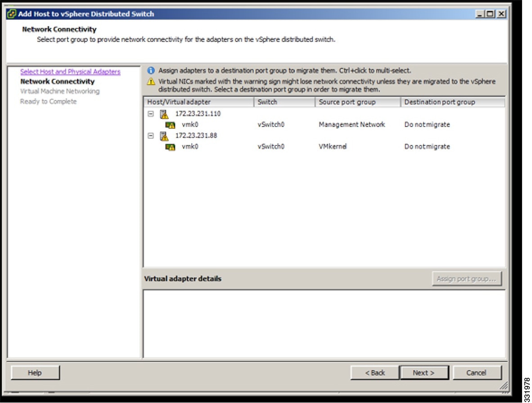Viewport: 532px width, 403px height.
Task: Sort by Source port group column header
Action: 358,102
